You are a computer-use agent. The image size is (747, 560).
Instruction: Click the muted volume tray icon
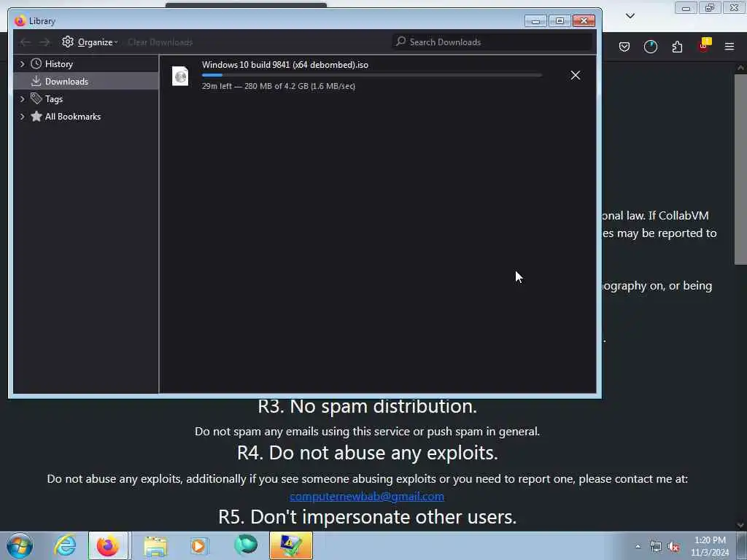pos(673,547)
